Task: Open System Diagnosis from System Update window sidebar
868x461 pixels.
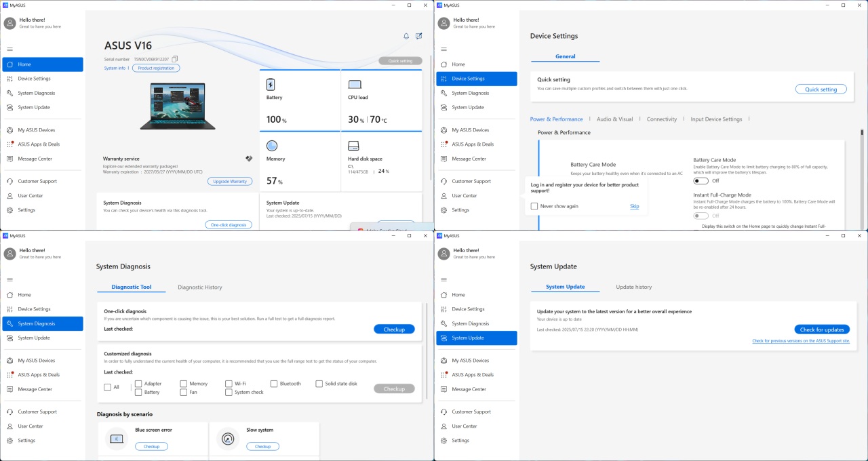Action: pos(477,323)
